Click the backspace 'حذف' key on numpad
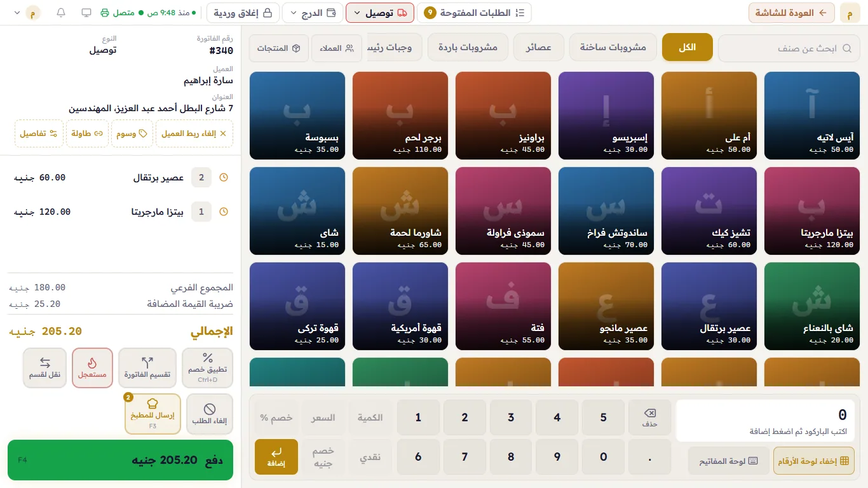Image resolution: width=868 pixels, height=488 pixels. pos(649,417)
